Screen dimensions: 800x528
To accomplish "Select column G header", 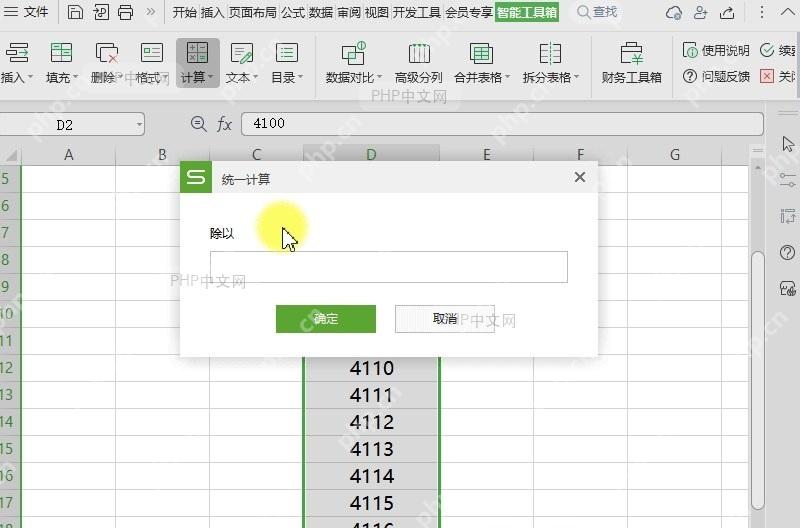I will click(x=674, y=155).
